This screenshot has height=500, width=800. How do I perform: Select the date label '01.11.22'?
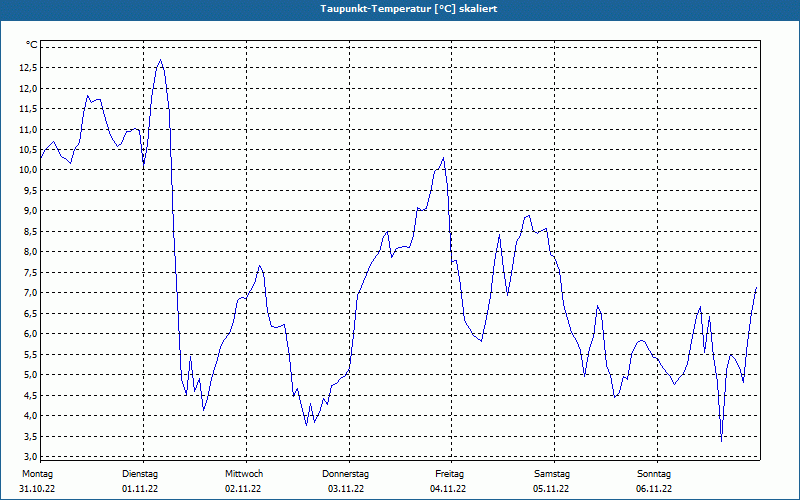click(140, 489)
